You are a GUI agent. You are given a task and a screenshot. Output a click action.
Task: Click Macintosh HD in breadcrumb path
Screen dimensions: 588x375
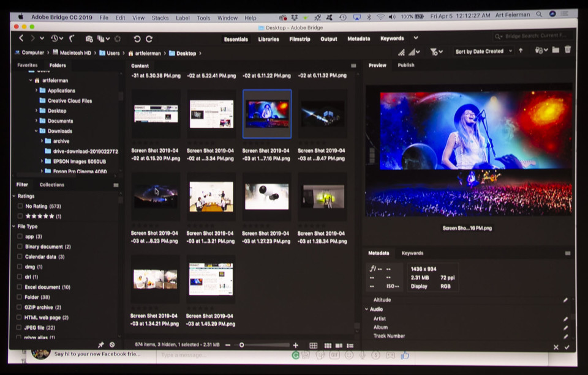click(75, 53)
